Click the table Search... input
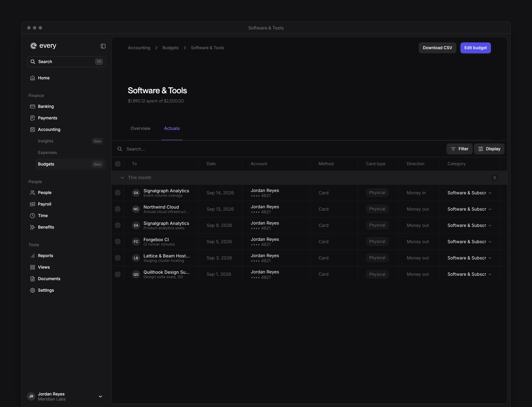Image resolution: width=532 pixels, height=407 pixels. pyautogui.click(x=279, y=149)
